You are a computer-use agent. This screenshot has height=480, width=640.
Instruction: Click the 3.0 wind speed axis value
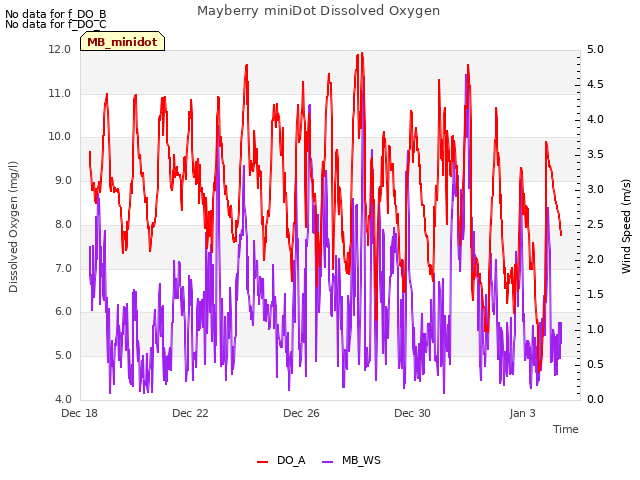point(595,189)
